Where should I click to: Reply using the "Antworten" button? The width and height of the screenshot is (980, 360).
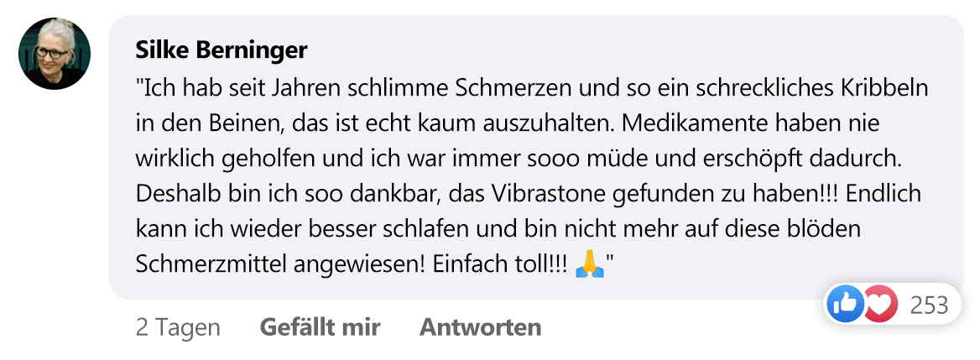pos(480,326)
